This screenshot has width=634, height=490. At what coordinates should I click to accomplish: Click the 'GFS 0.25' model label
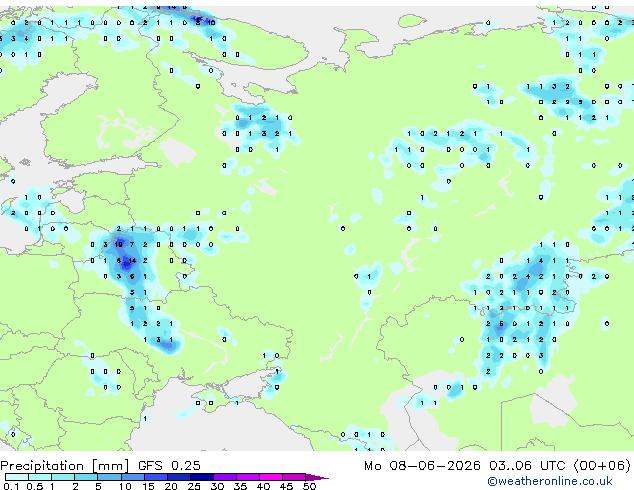(x=169, y=466)
